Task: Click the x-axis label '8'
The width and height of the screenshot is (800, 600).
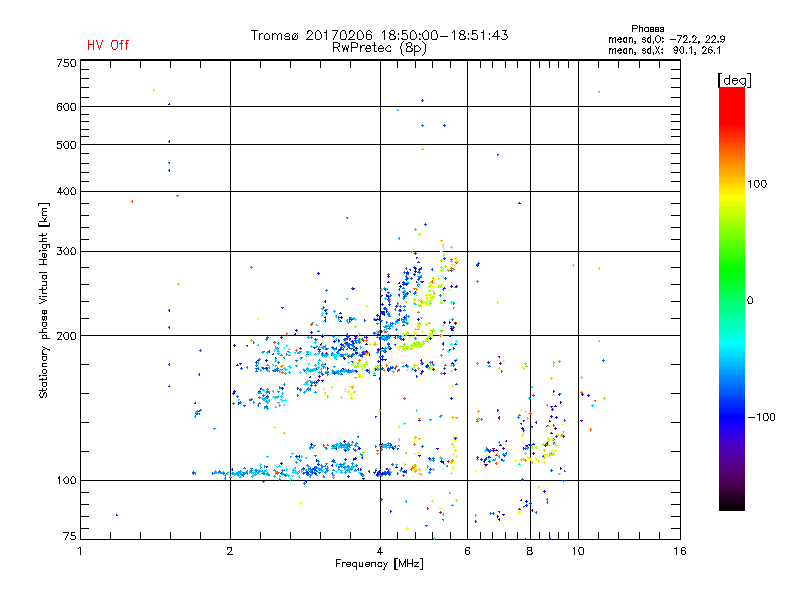Action: (530, 551)
